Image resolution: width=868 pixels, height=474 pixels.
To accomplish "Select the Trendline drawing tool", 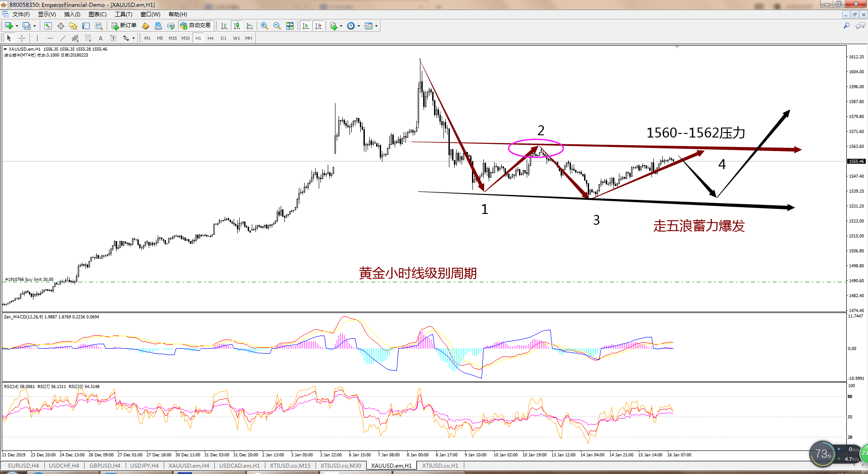I will coord(62,38).
